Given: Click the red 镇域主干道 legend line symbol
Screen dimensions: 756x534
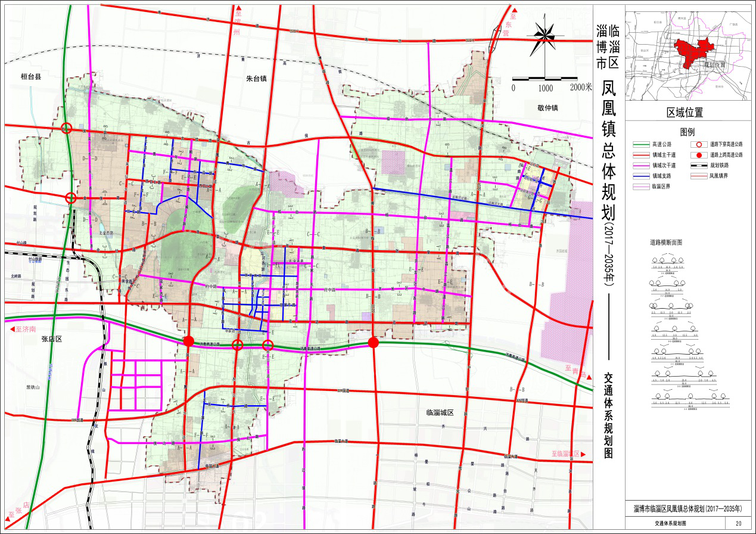Looking at the screenshot, I should pos(640,154).
